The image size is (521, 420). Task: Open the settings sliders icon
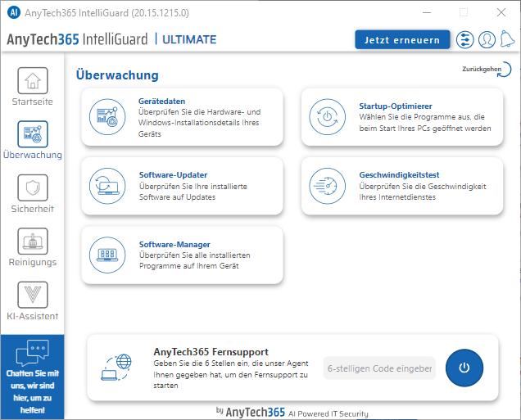[x=465, y=39]
